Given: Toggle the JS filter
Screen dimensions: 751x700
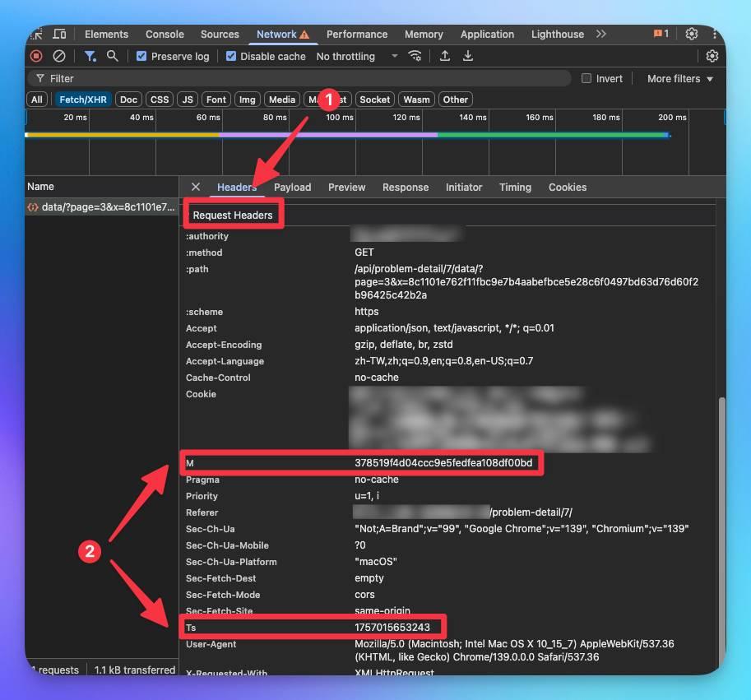Looking at the screenshot, I should pos(188,100).
